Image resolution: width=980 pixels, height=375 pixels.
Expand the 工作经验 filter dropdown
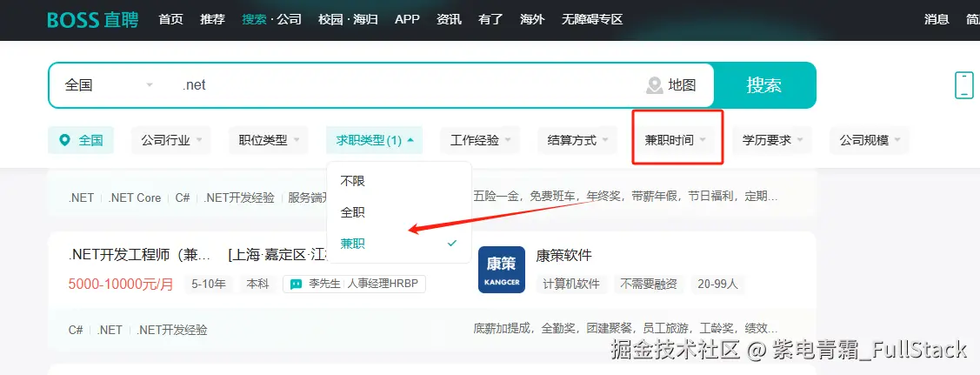(480, 140)
